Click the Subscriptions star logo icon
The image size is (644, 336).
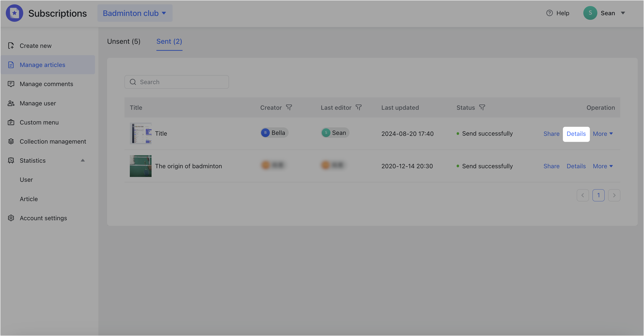point(14,13)
